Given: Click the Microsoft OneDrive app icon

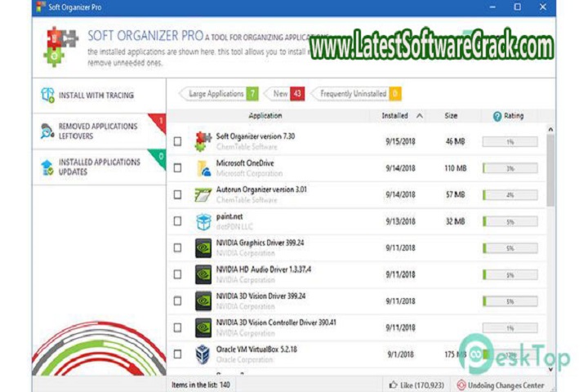Looking at the screenshot, I should (203, 168).
